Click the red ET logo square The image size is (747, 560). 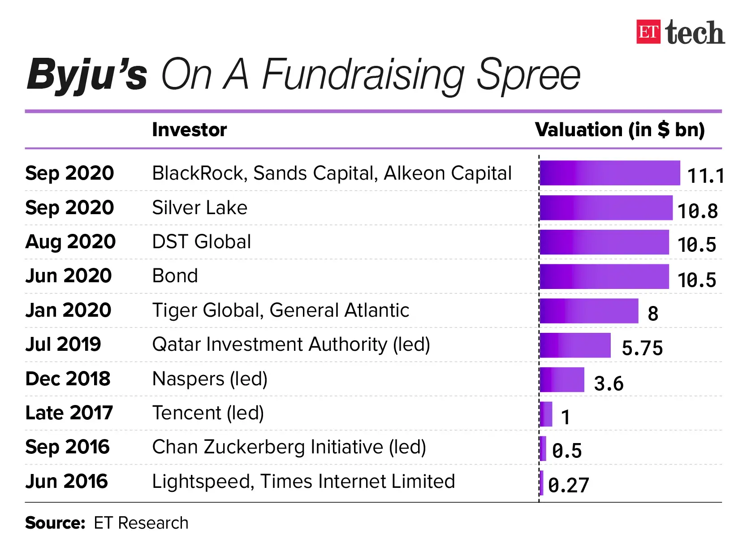[x=648, y=32]
